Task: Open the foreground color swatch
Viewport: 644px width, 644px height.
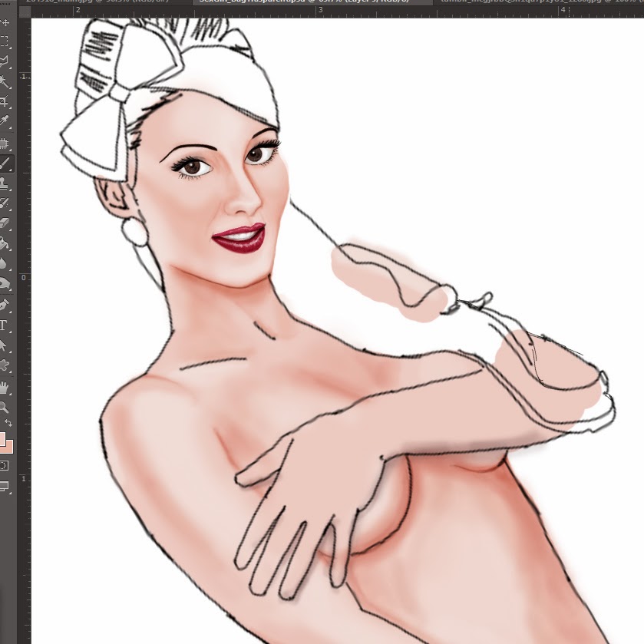Action: point(2,438)
